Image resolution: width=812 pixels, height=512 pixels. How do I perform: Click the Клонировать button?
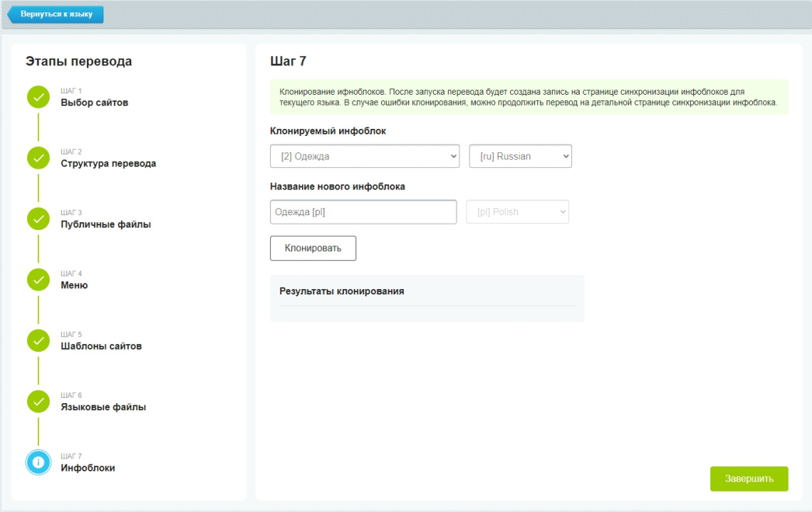313,248
